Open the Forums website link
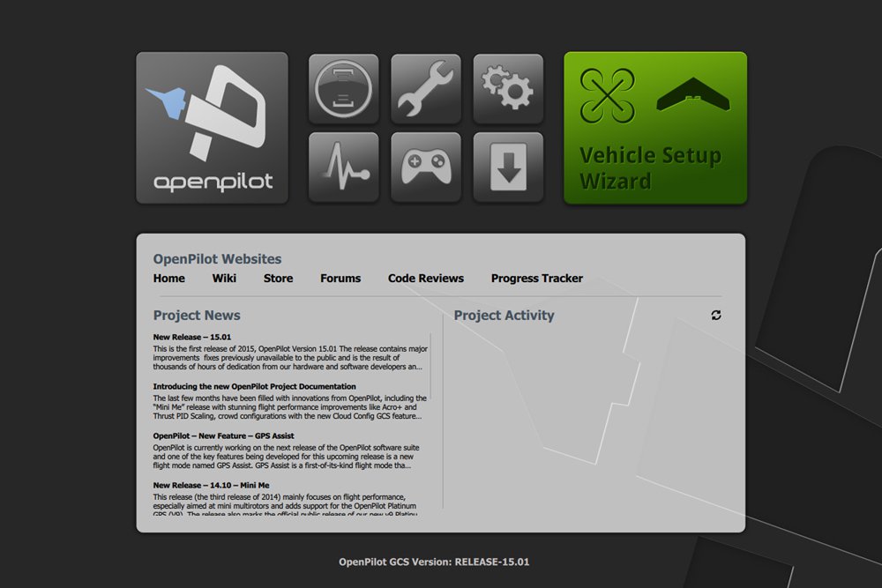 click(340, 279)
